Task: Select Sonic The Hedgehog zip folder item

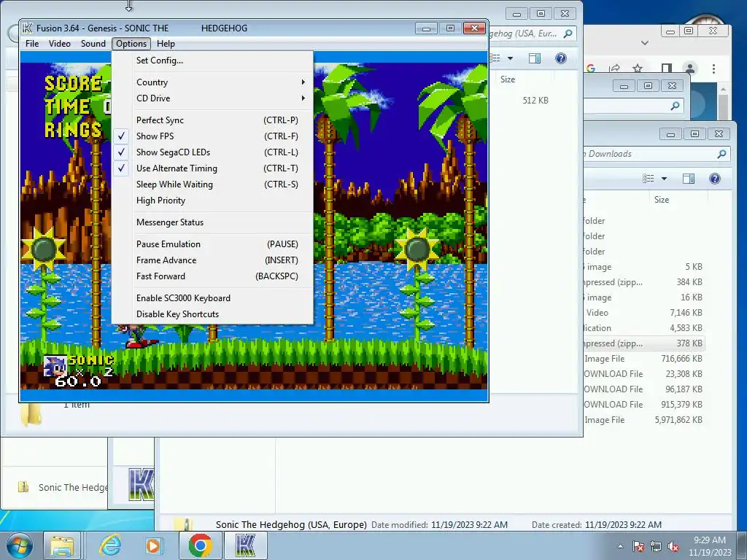Action: click(64, 487)
